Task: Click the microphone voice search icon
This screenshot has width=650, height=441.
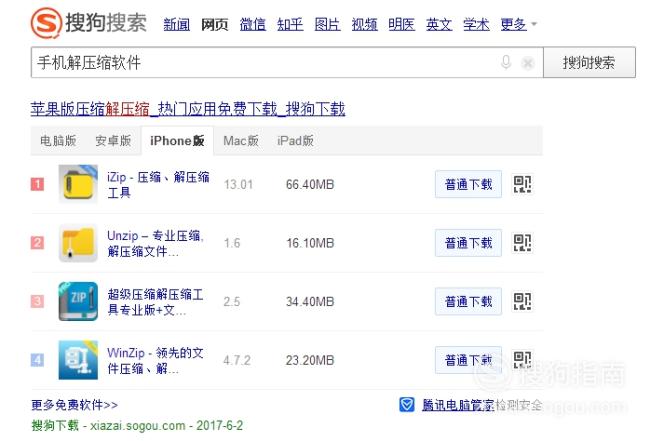Action: [x=505, y=62]
